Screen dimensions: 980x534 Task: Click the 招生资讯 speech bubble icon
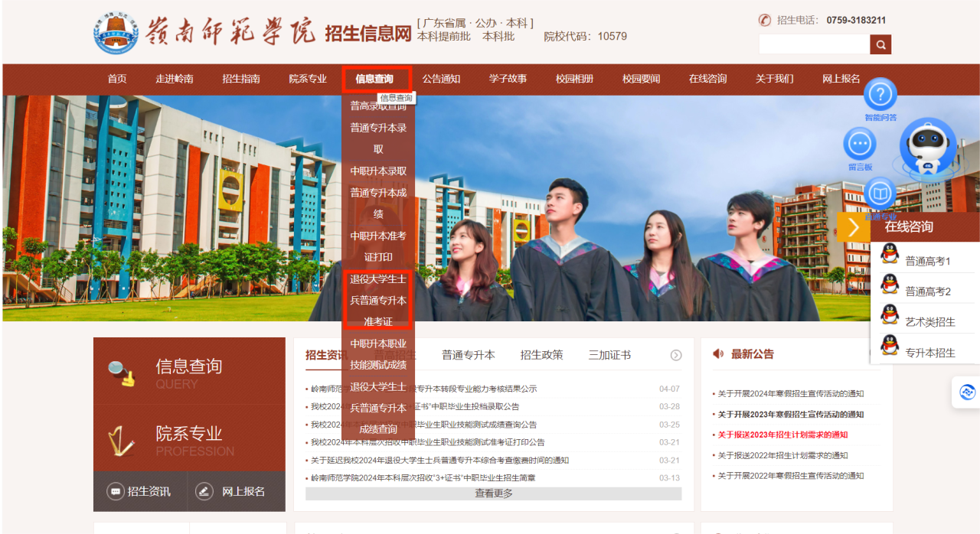pyautogui.click(x=115, y=491)
